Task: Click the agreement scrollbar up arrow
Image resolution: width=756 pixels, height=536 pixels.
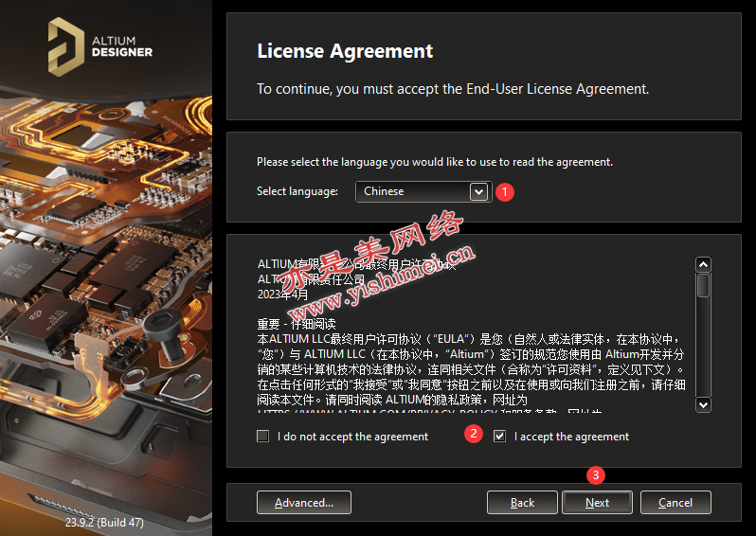Action: [704, 264]
